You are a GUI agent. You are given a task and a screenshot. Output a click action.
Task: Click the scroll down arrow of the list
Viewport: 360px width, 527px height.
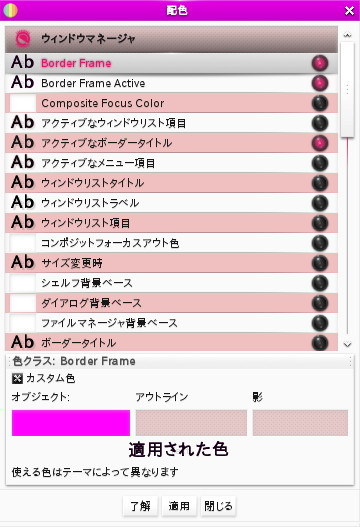click(x=347, y=344)
